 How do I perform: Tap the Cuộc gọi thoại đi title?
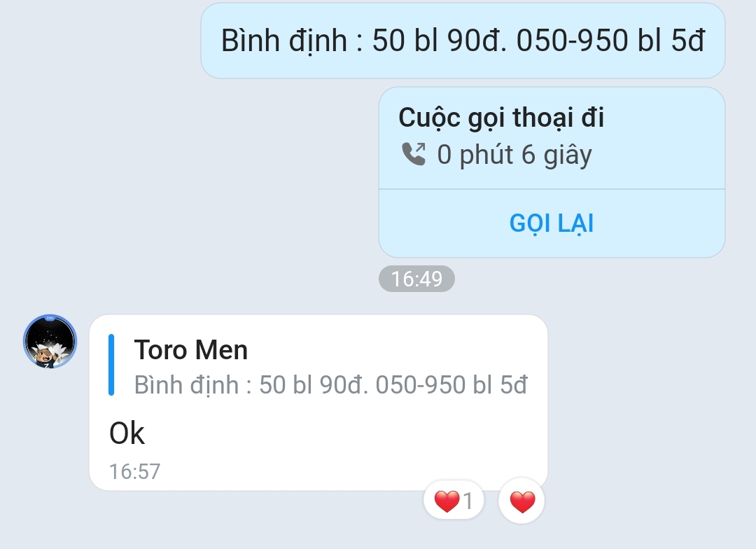tap(501, 118)
